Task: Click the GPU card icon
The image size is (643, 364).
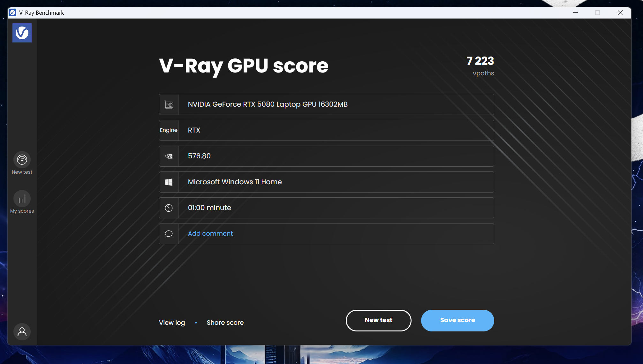Action: point(169,104)
